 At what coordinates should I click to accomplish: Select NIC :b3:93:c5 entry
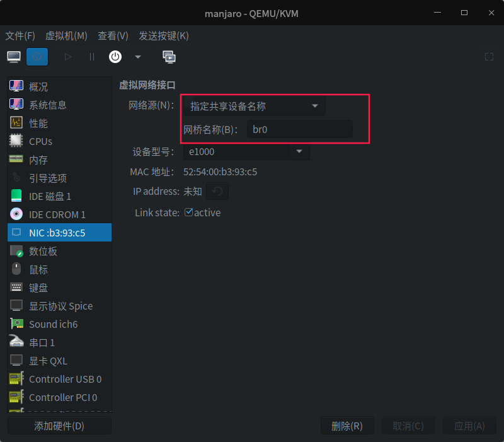click(59, 232)
